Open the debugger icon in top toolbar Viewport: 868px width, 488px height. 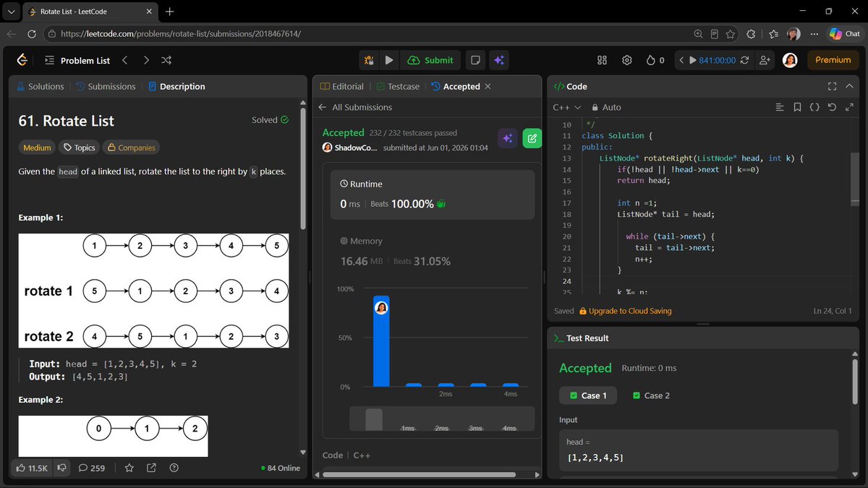pos(369,60)
